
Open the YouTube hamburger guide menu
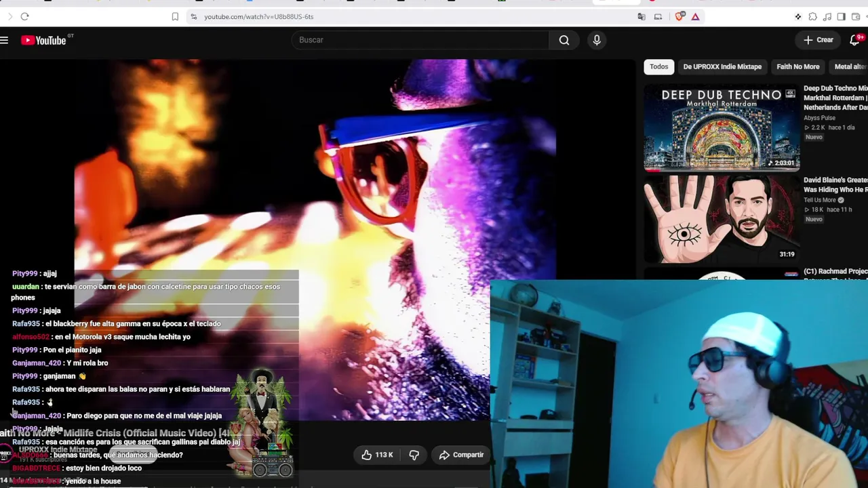click(x=4, y=41)
